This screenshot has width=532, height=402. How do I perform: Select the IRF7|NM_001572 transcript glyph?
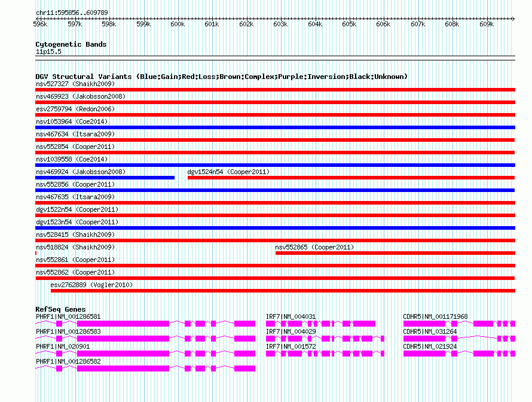[325, 354]
